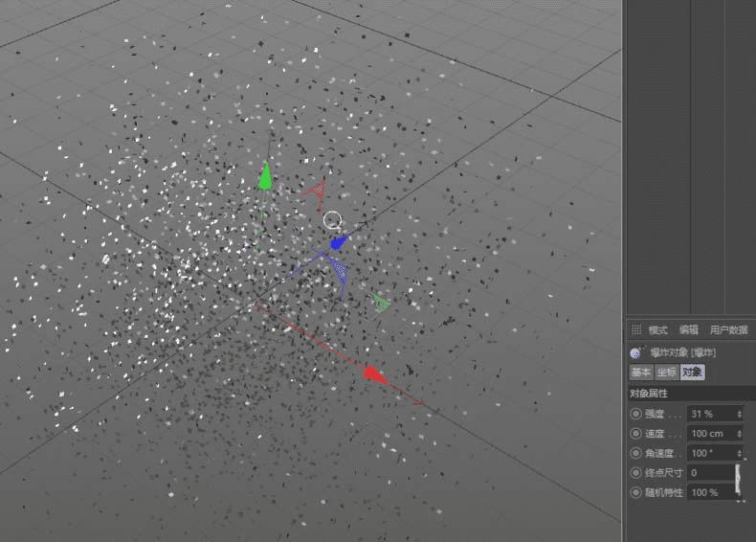Click the small green wireframe deformer handle
Viewport: 756px width, 542px height.
382,304
